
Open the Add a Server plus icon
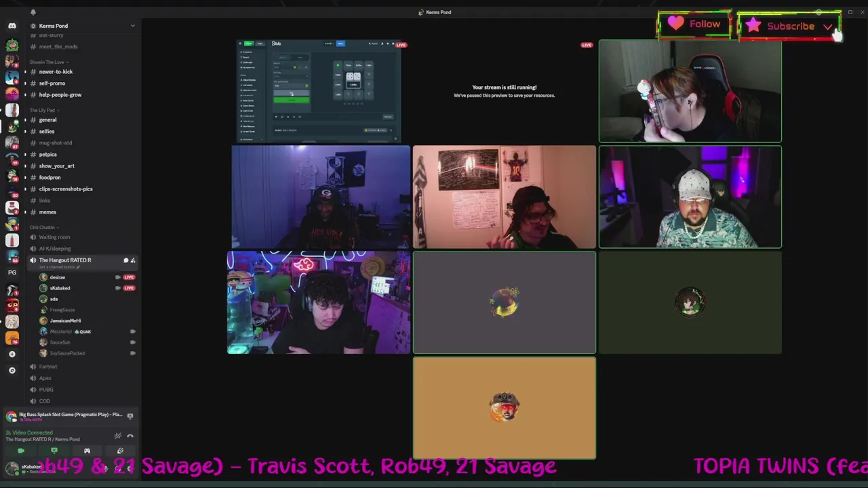click(x=12, y=354)
